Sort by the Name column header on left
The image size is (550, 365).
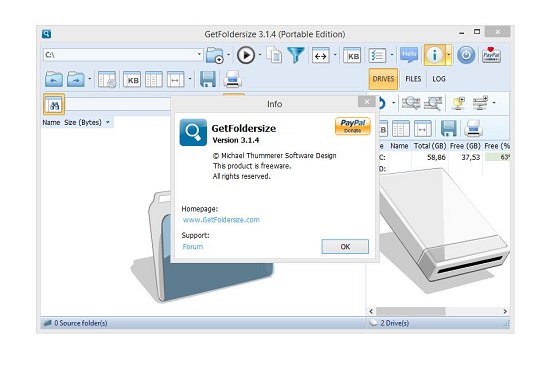(51, 122)
